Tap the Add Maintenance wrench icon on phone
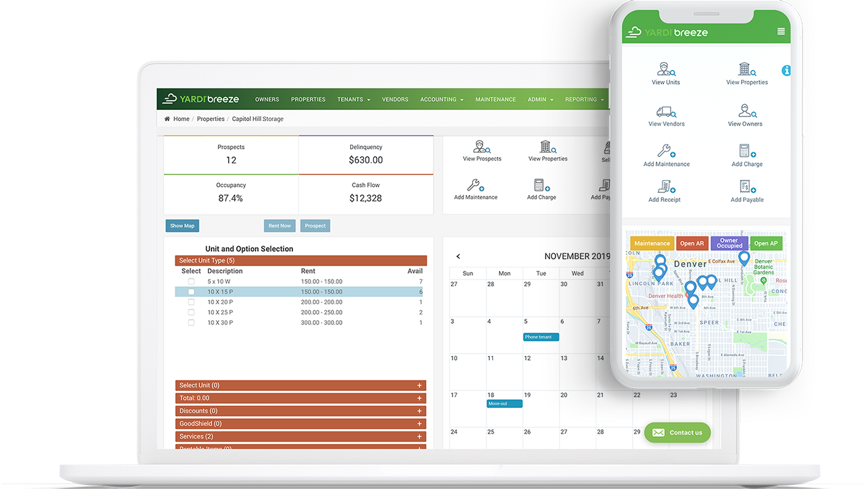 [x=666, y=151]
